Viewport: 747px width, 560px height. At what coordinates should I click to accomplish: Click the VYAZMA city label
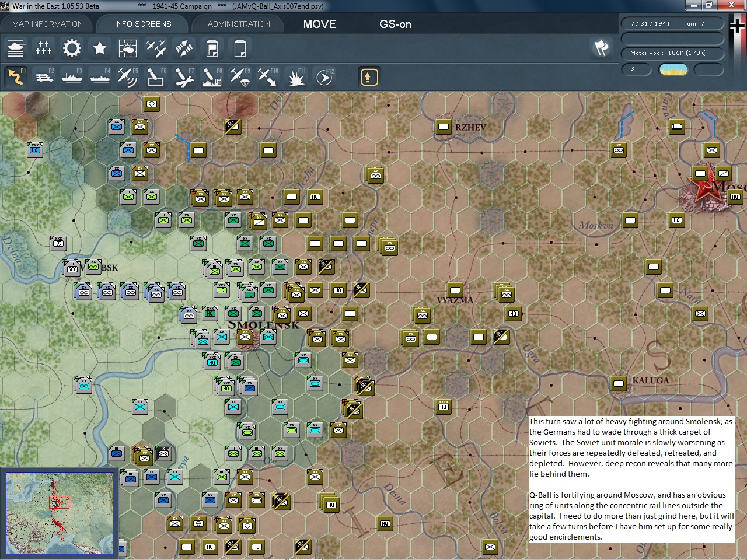coord(455,300)
